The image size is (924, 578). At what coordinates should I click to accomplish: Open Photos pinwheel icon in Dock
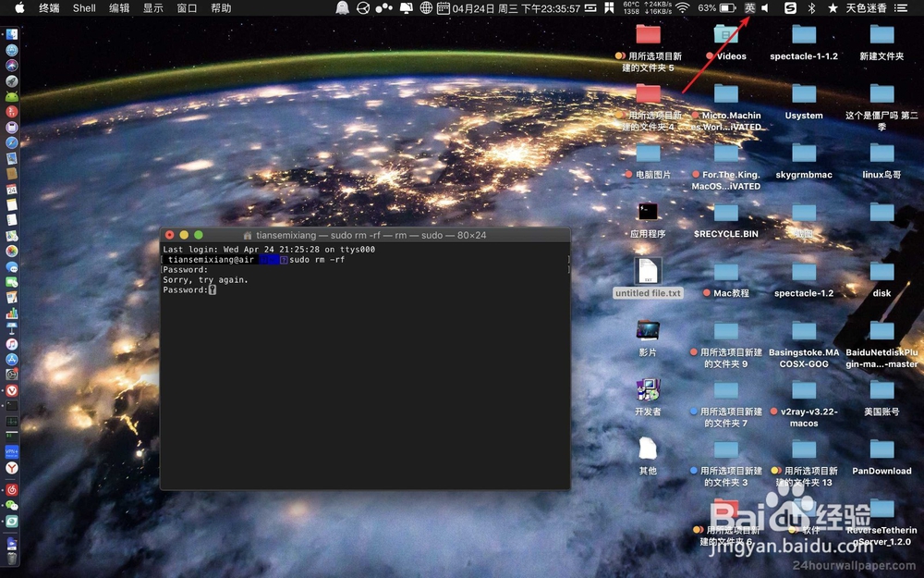pyautogui.click(x=12, y=251)
